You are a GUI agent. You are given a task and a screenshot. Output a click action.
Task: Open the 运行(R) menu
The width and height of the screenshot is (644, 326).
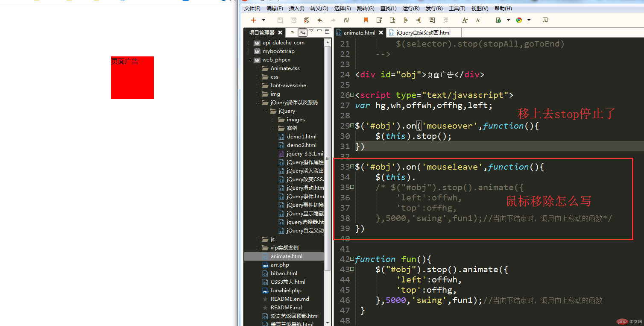(x=411, y=9)
